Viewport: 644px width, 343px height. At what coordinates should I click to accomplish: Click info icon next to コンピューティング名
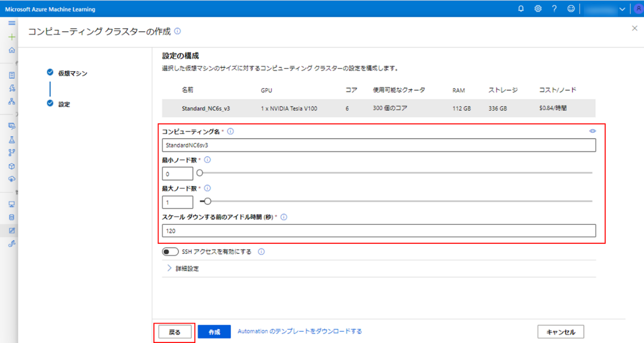click(x=230, y=131)
